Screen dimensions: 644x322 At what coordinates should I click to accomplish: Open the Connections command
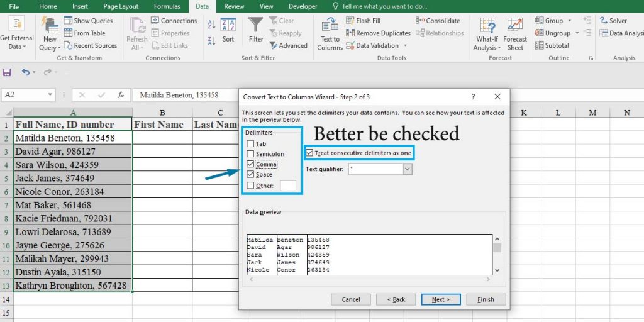point(174,21)
